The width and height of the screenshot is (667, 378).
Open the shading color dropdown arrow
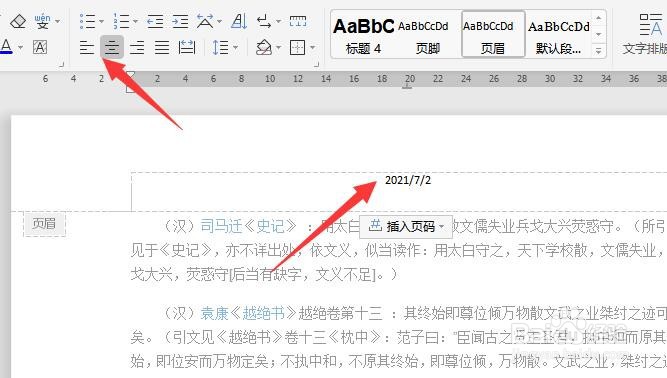point(279,48)
